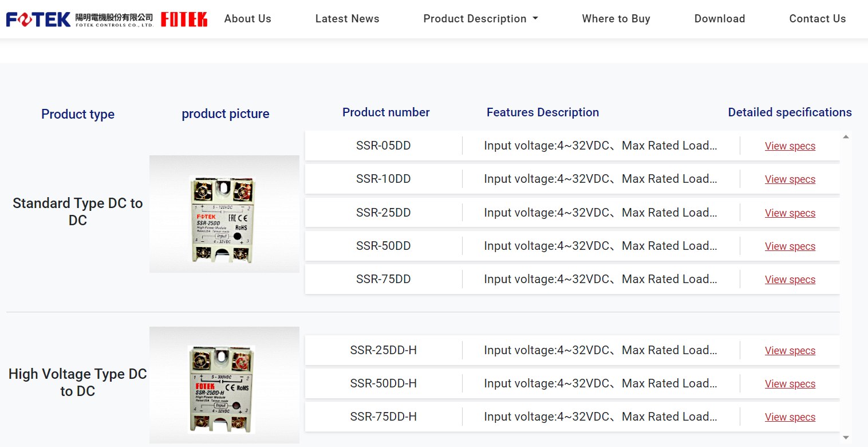
Task: View specs for SSR-25DD
Action: click(x=790, y=213)
